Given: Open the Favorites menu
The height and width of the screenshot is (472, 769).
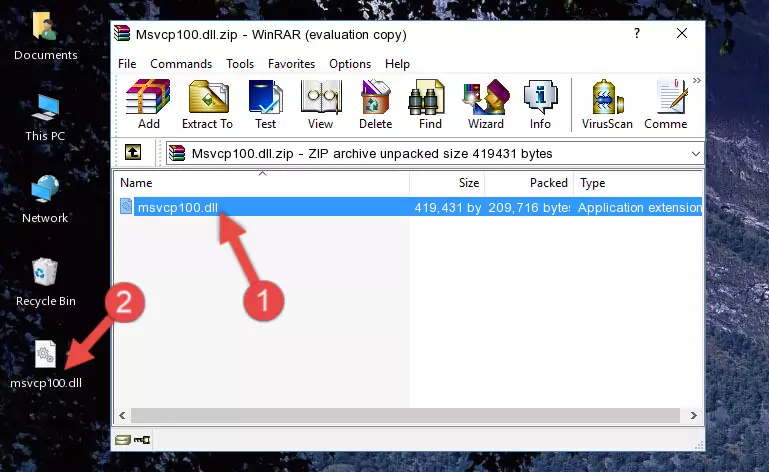Looking at the screenshot, I should click(x=291, y=64).
